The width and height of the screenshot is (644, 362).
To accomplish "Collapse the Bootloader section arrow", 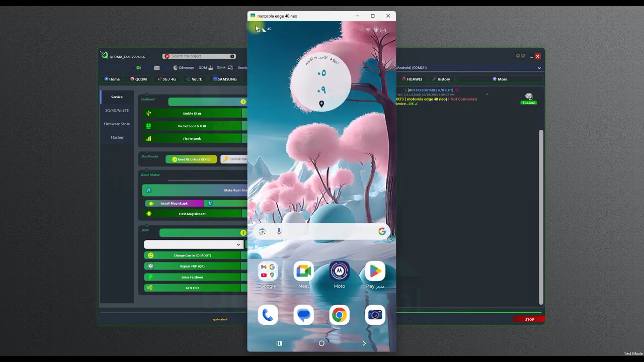I will [x=146, y=151].
